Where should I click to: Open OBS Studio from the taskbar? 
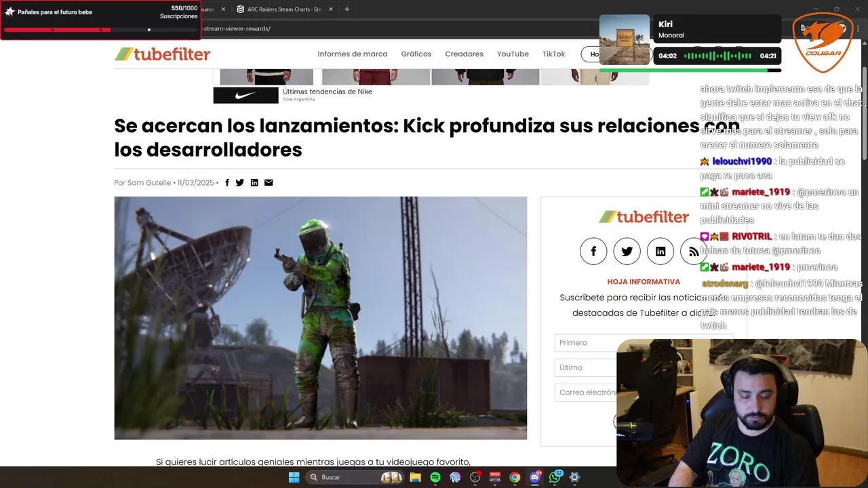pos(475,477)
